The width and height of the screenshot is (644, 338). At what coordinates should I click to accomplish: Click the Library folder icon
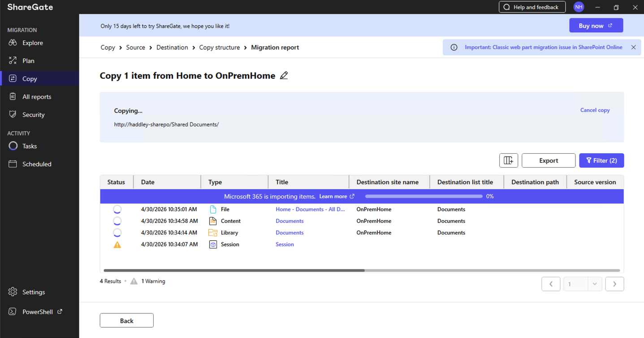213,233
